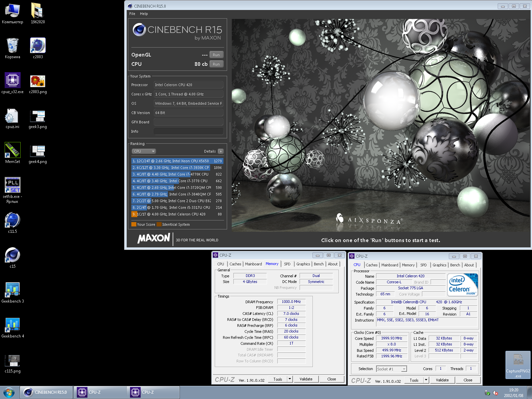Open the Компьютер desktop icon
This screenshot has height=399, width=532.
[x=13, y=13]
